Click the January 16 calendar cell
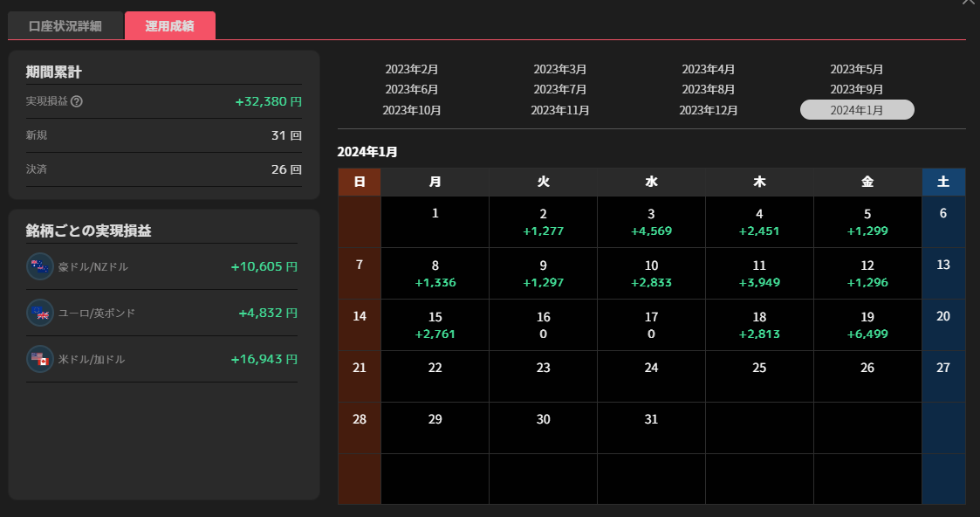 point(543,325)
